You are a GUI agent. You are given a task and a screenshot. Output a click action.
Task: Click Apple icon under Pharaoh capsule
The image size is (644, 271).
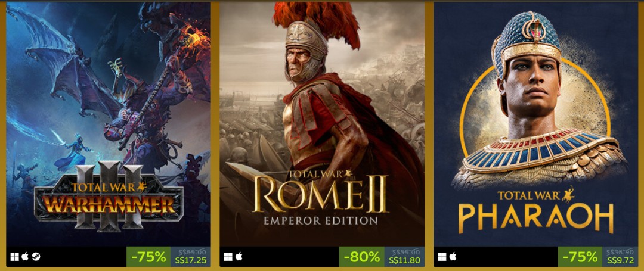click(x=453, y=257)
